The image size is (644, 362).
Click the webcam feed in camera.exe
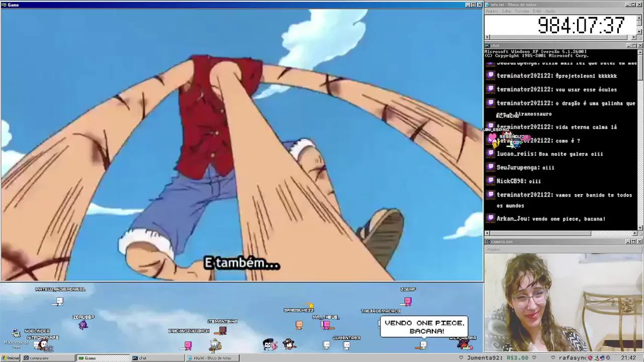click(563, 302)
